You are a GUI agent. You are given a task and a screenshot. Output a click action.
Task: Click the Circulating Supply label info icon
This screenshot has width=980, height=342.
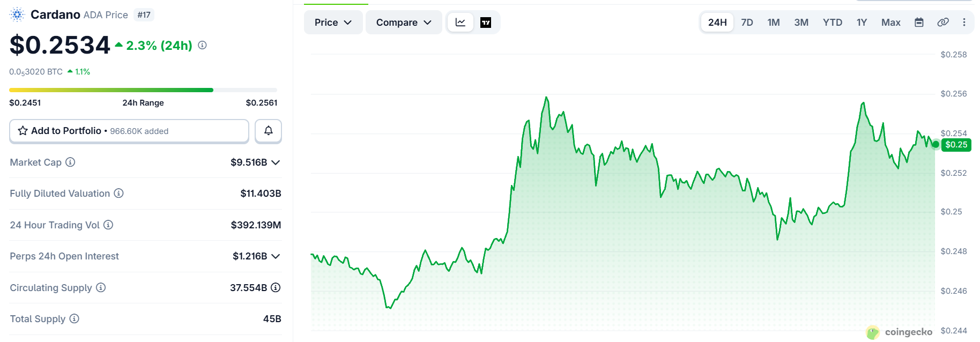point(101,287)
